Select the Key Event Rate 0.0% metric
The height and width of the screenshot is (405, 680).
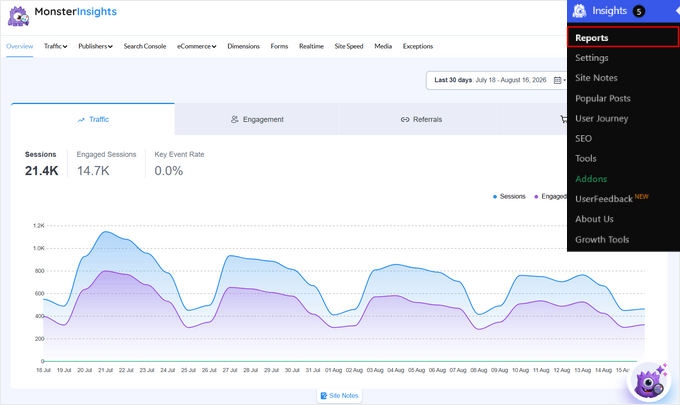click(179, 164)
